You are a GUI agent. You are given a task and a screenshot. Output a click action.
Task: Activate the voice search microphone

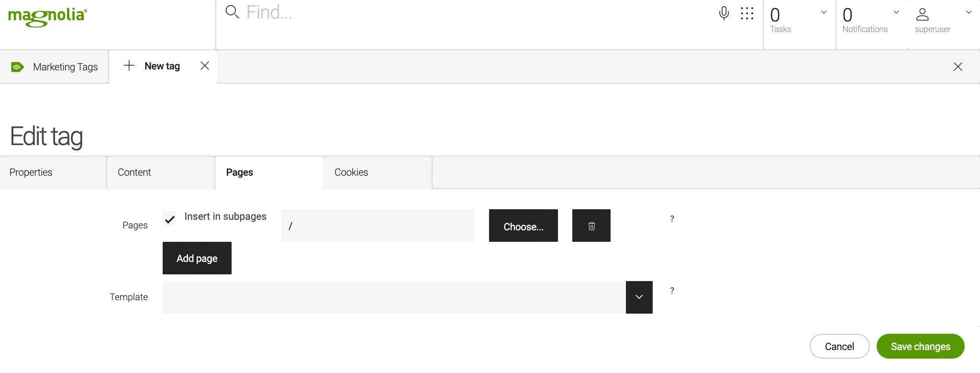pyautogui.click(x=724, y=13)
